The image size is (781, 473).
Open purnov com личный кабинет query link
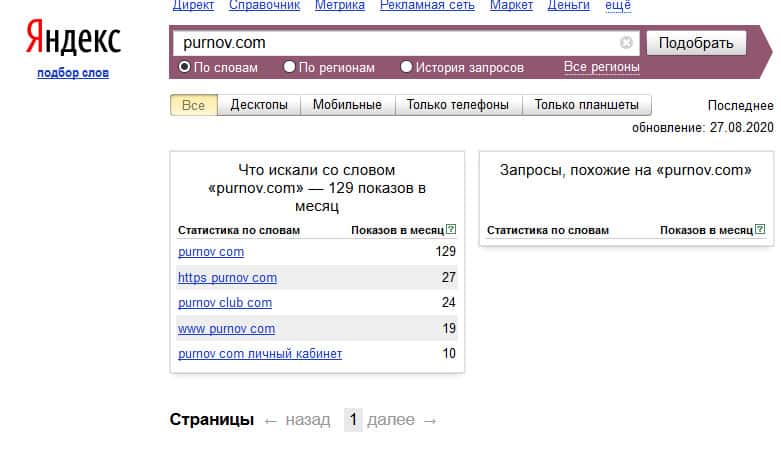[260, 354]
